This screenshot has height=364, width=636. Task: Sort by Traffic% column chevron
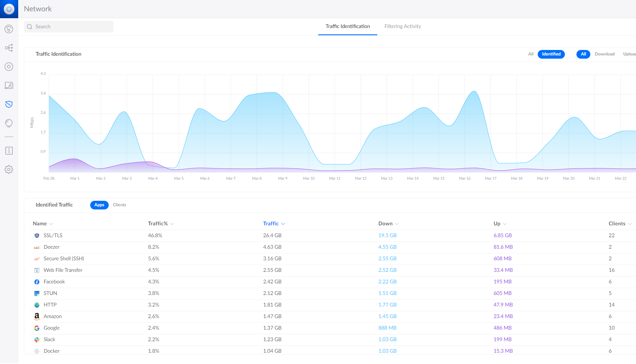[172, 224]
